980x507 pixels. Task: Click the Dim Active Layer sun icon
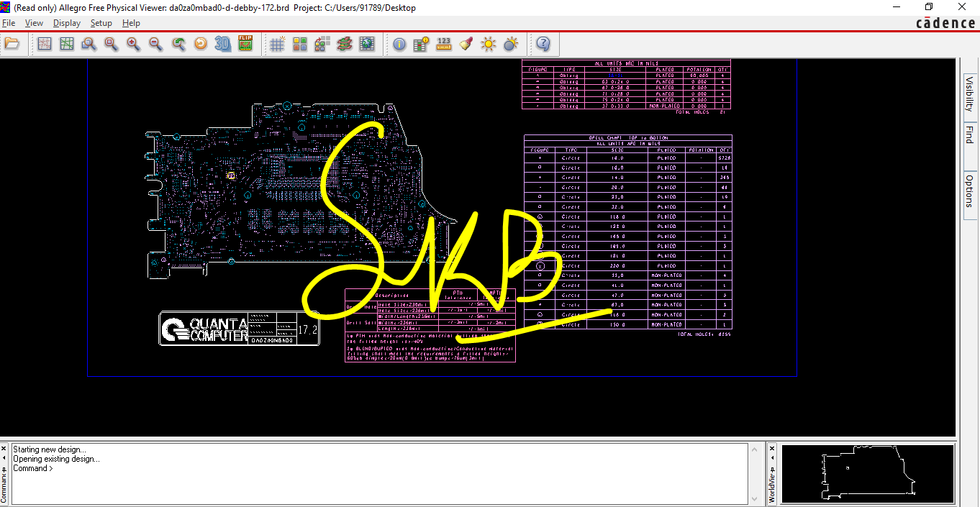pyautogui.click(x=511, y=44)
